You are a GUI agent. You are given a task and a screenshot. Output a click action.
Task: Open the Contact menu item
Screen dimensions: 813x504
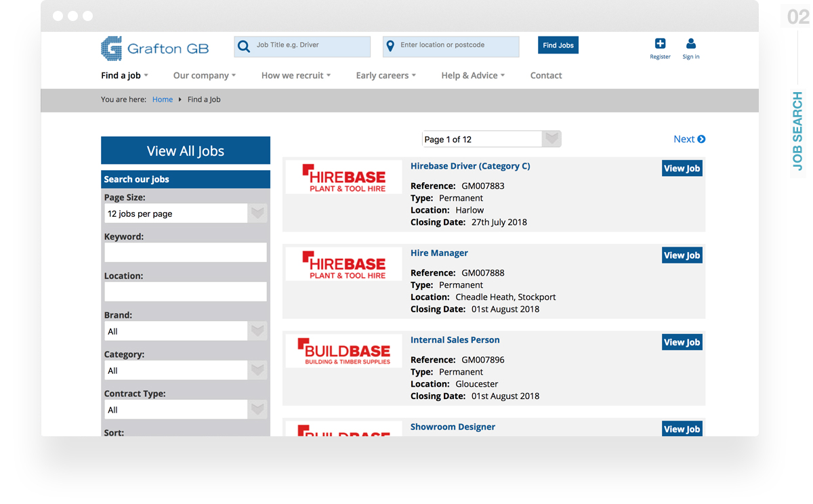(546, 75)
